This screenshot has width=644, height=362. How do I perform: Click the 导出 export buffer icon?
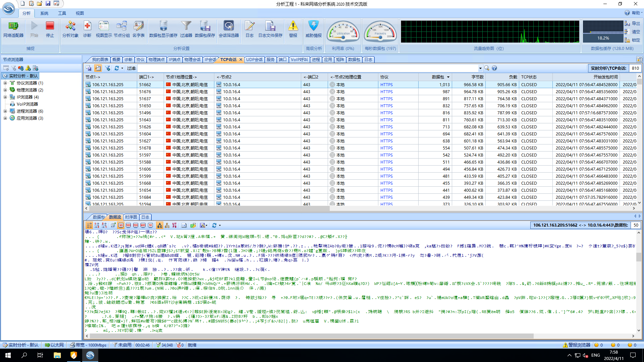click(x=632, y=23)
